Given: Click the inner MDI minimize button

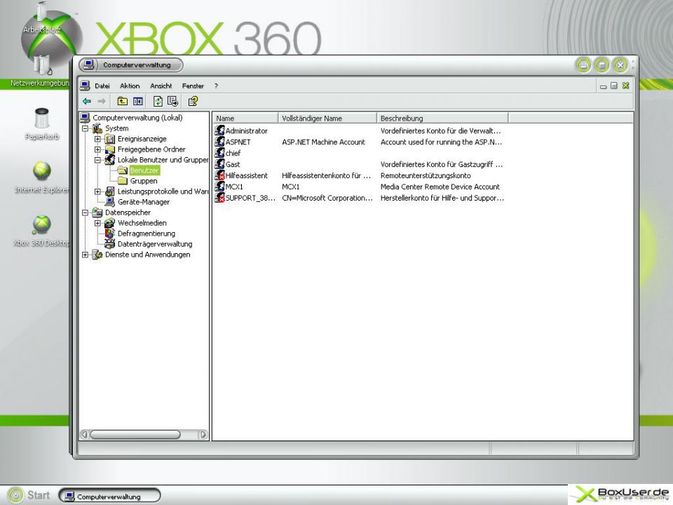Looking at the screenshot, I should coord(603,86).
